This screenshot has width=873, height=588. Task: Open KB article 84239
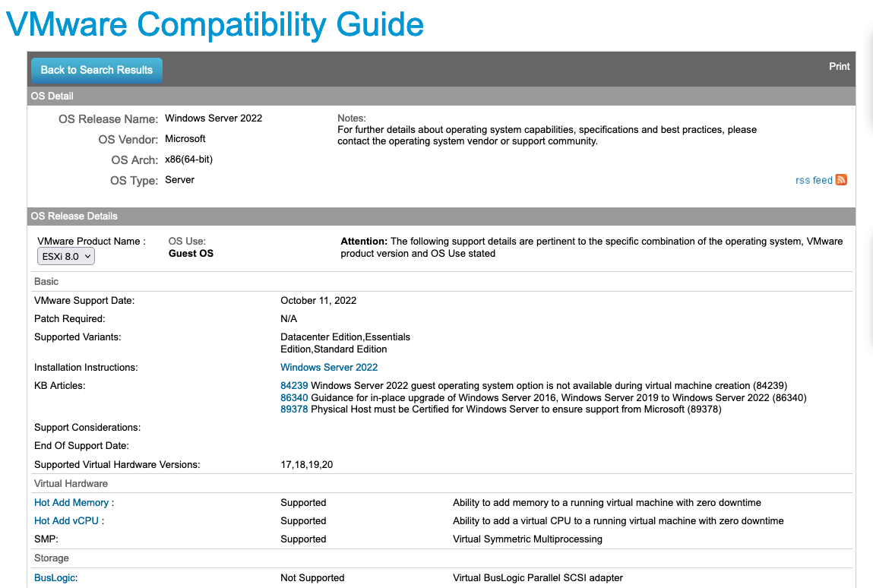coord(296,385)
